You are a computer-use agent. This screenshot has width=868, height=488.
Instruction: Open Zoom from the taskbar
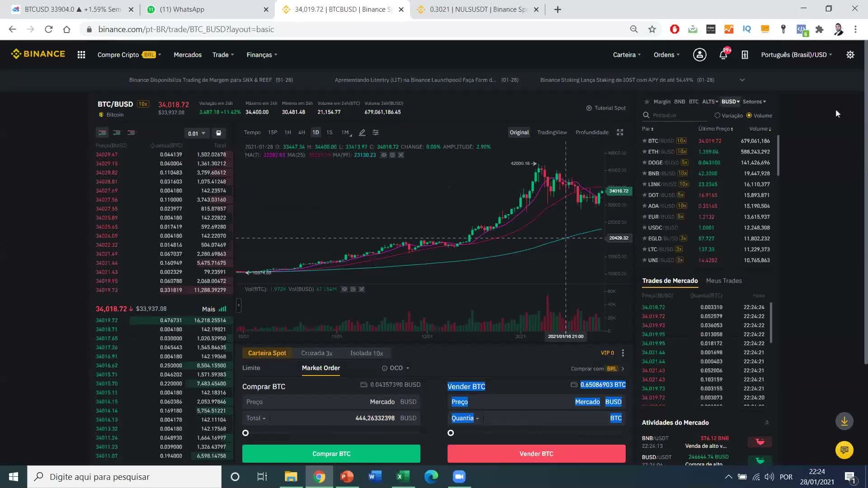459,477
